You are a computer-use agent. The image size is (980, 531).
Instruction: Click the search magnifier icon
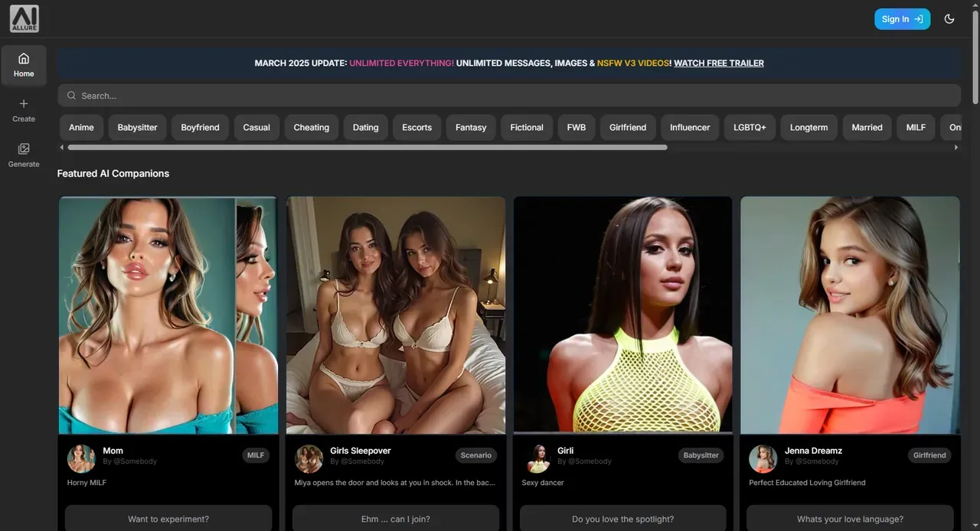[x=71, y=96]
